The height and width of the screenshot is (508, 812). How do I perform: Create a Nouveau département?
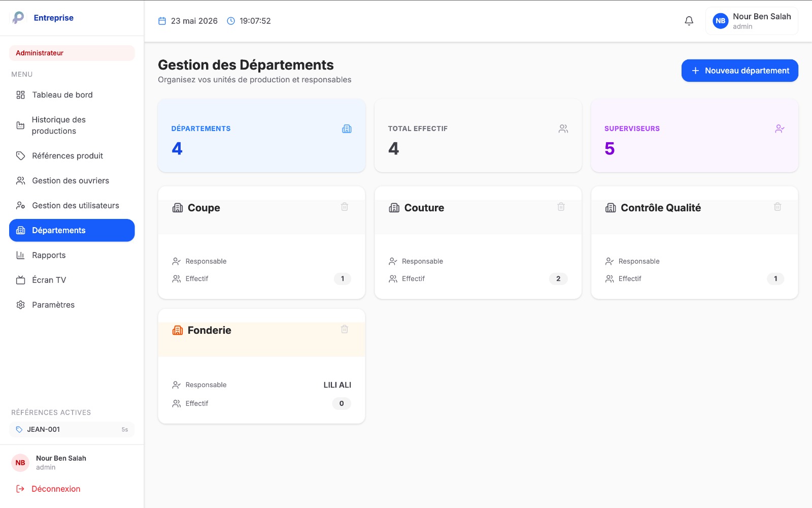click(x=740, y=71)
